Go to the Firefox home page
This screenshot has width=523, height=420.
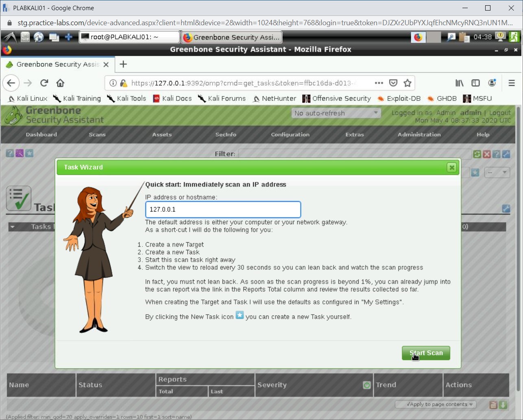(60, 83)
